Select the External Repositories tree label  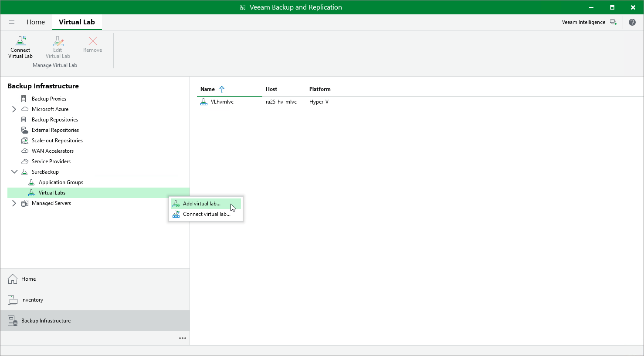(55, 130)
